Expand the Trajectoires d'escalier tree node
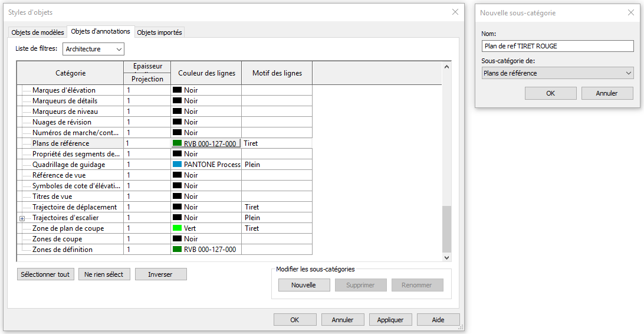Viewport: 644px width, 334px height. pos(22,218)
